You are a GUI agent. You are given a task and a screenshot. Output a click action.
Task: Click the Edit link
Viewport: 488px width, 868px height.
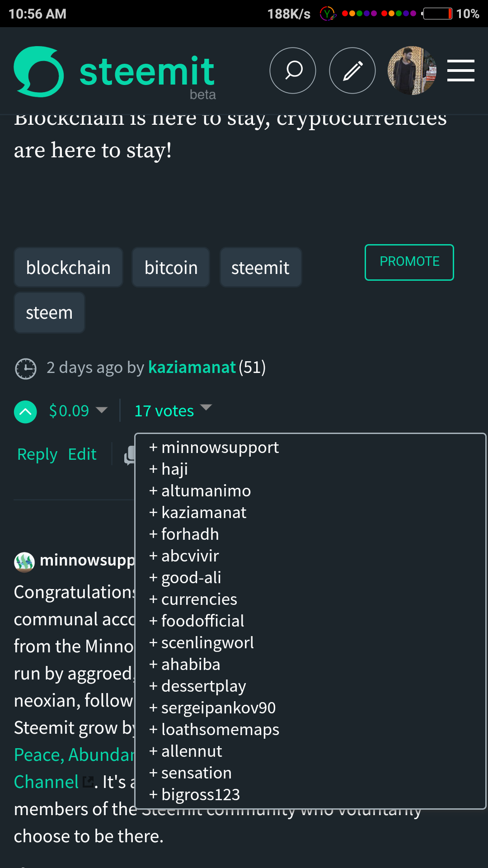pos(82,454)
